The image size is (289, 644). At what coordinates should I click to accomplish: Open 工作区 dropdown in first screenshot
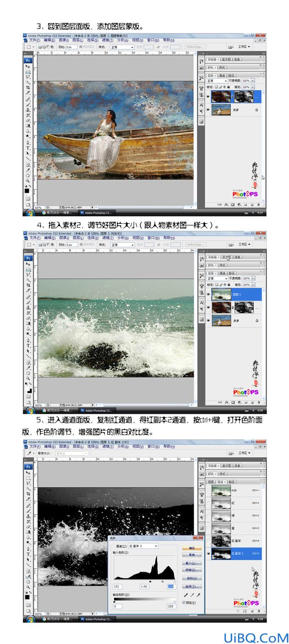click(244, 47)
